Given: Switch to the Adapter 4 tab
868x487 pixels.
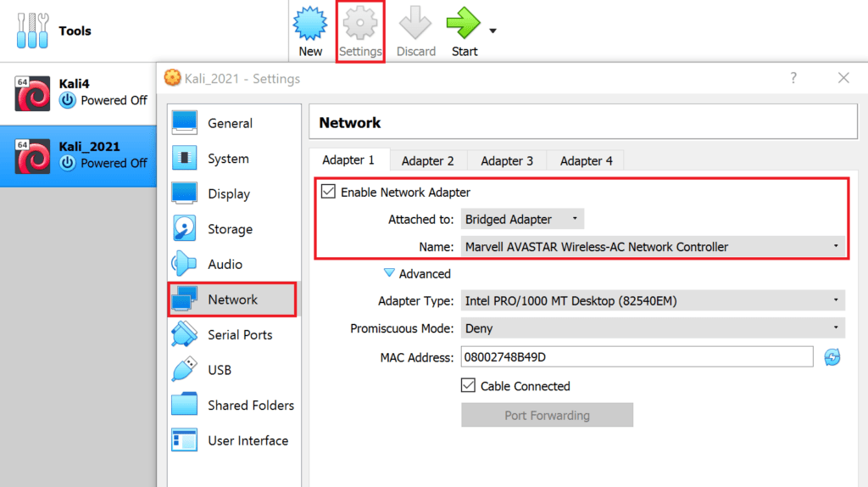Looking at the screenshot, I should pos(587,160).
